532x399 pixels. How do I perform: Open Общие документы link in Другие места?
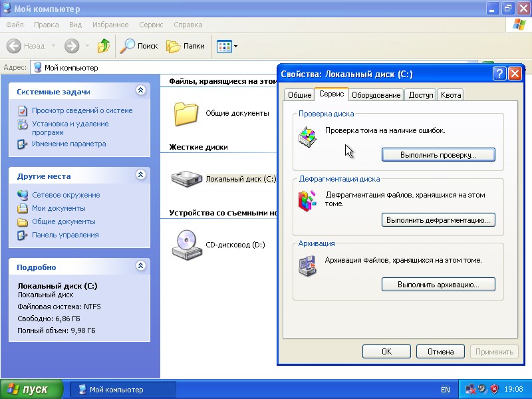pyautogui.click(x=64, y=221)
